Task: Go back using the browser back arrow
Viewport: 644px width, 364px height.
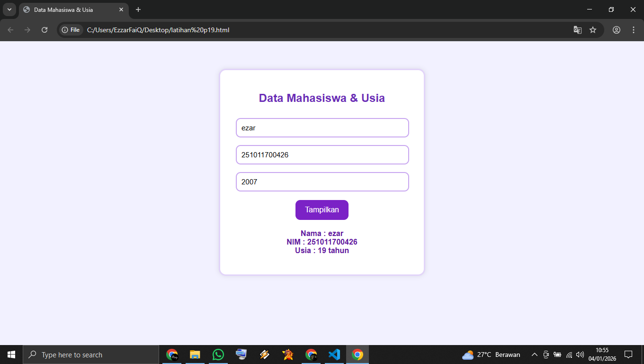Action: pyautogui.click(x=10, y=30)
